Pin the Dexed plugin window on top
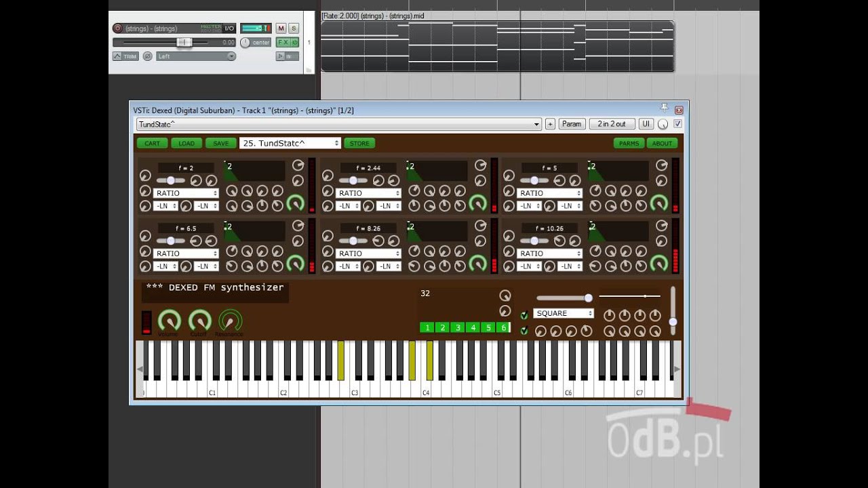868x488 pixels. tap(665, 108)
